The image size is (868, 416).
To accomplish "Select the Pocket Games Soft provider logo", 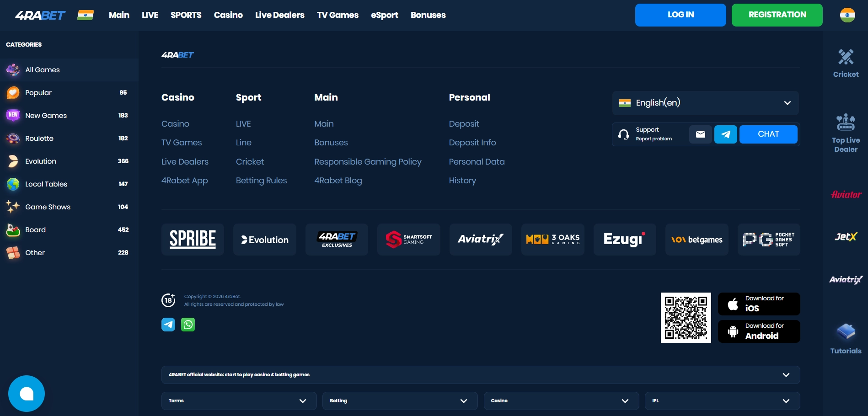I will coord(769,240).
